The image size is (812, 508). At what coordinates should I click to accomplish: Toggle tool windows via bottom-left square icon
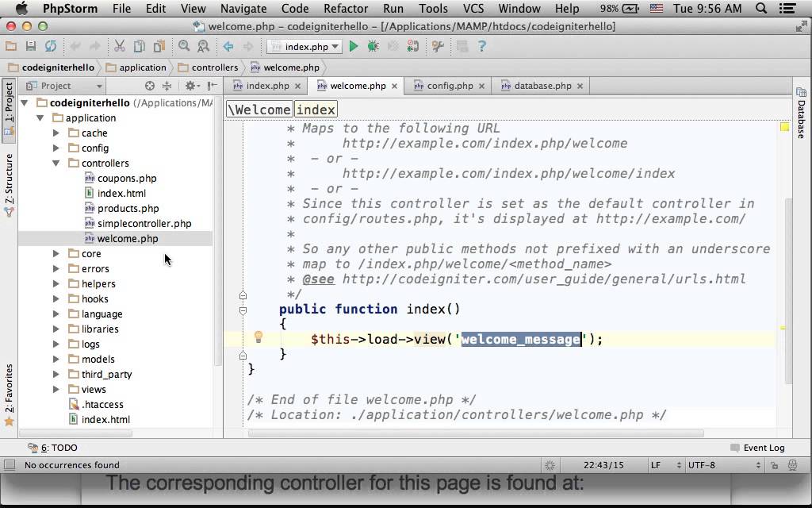tap(10, 465)
